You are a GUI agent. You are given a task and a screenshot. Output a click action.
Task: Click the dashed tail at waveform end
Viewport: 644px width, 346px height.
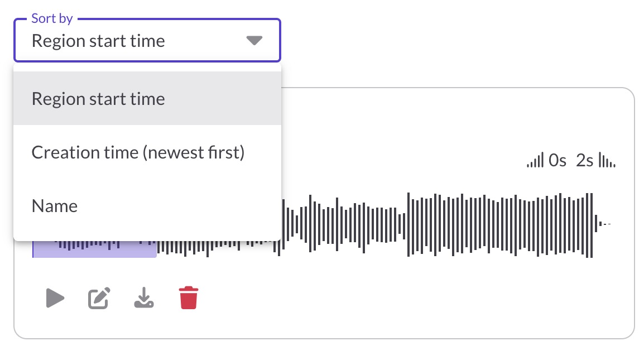point(607,224)
